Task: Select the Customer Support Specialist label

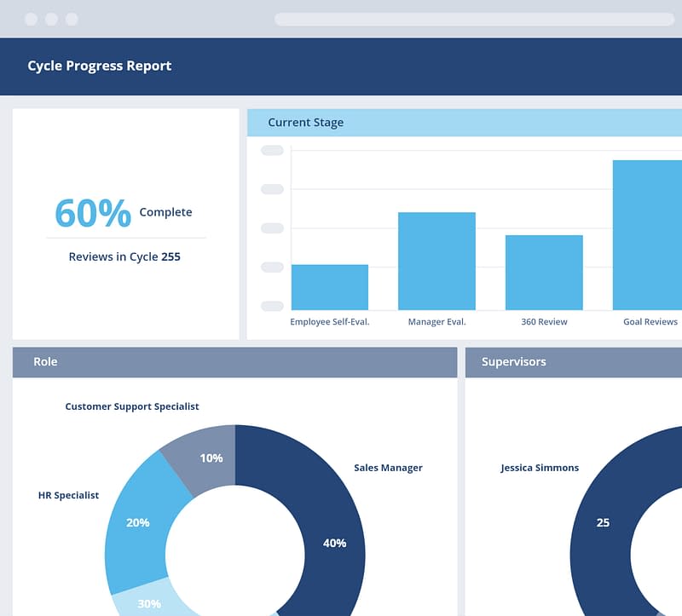Action: point(132,406)
